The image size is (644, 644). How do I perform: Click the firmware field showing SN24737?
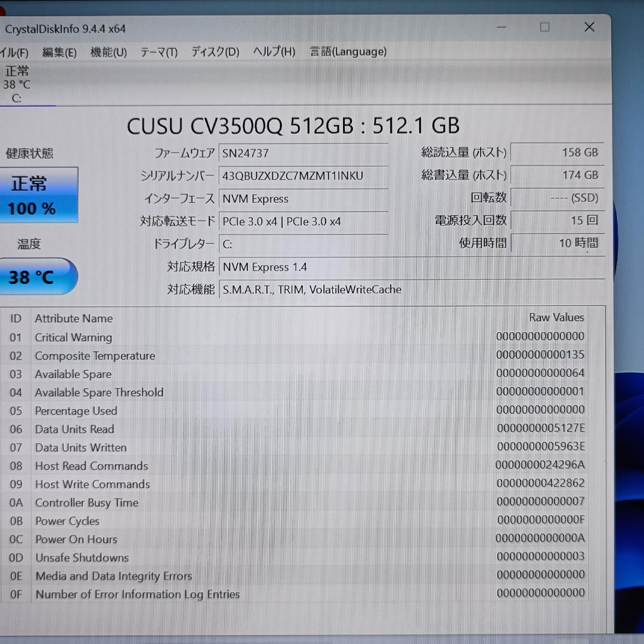[x=304, y=153]
